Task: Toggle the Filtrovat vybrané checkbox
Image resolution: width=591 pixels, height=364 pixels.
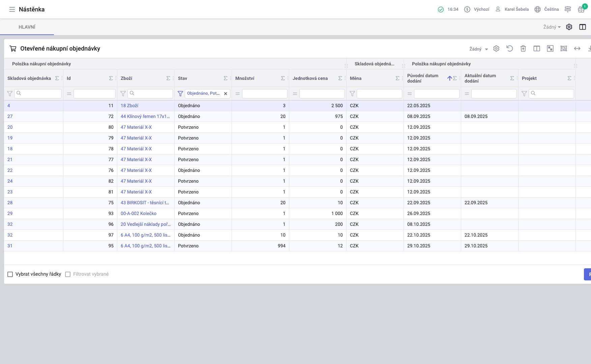Action: pos(68,274)
